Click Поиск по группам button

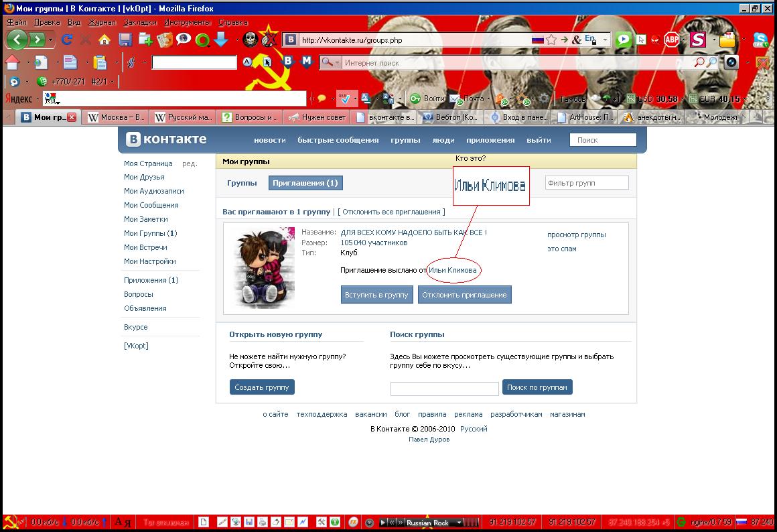(x=537, y=387)
